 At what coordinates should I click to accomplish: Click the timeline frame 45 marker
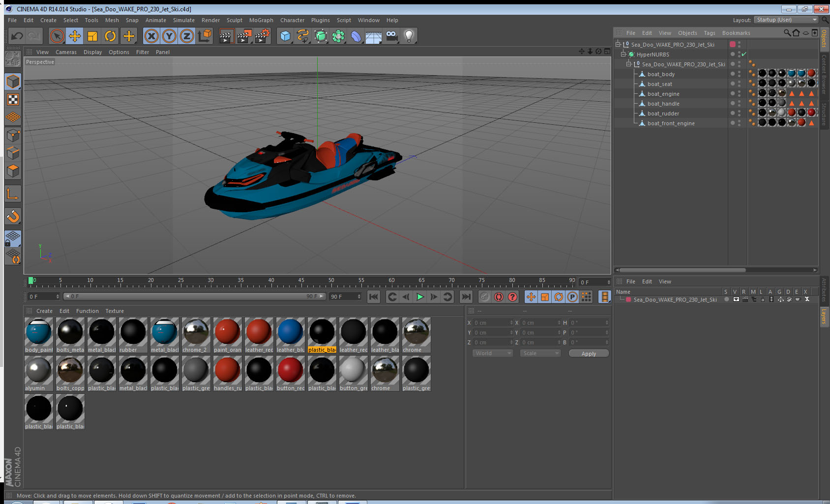click(301, 281)
